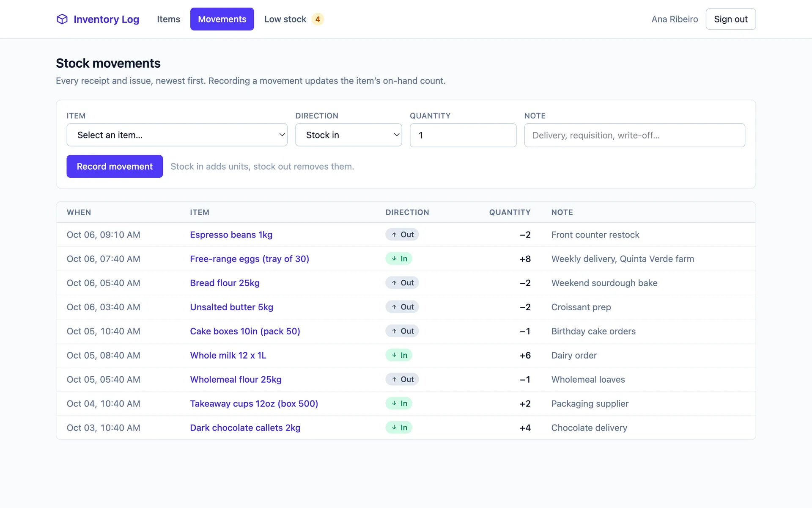Click the Out badge in Cake boxes row
Screen dimensions: 812x508
402,331
